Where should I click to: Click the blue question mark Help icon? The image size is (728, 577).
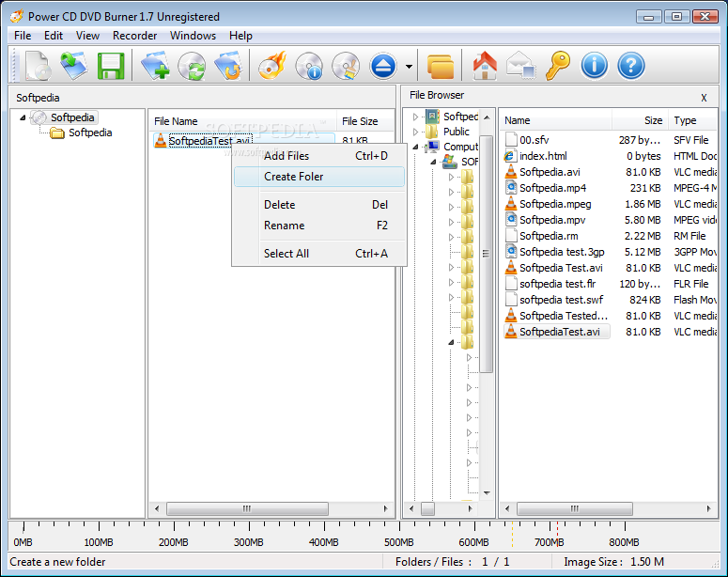pyautogui.click(x=631, y=66)
